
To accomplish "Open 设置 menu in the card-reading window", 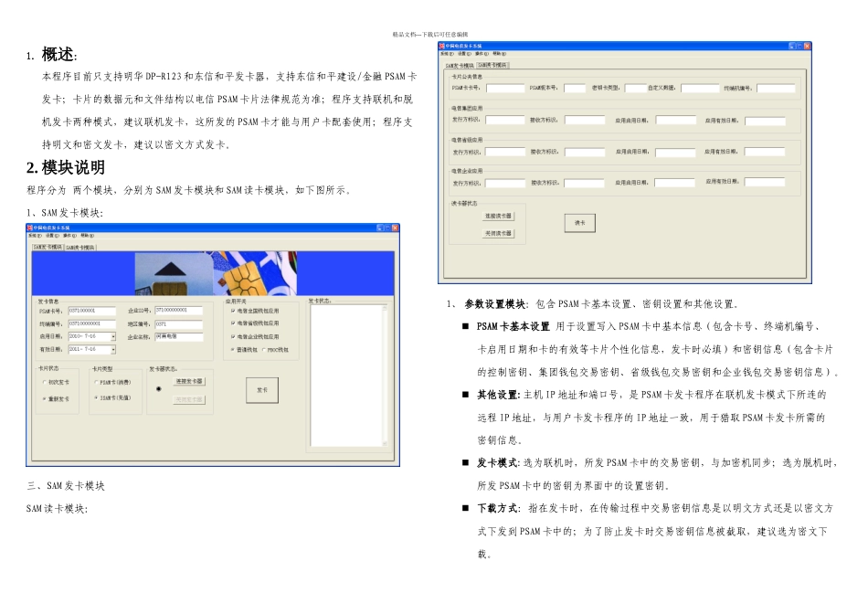I will (464, 54).
